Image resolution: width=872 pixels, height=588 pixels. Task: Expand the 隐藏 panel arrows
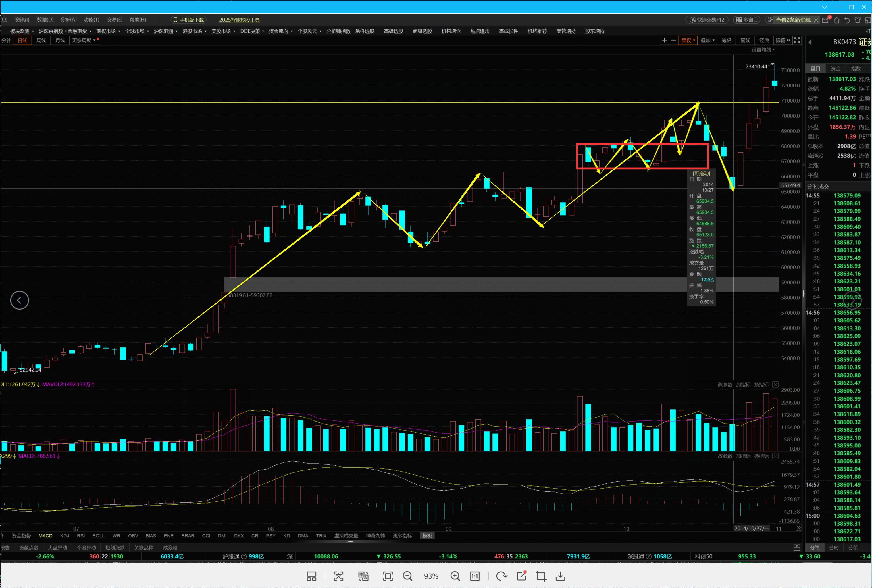[x=783, y=40]
